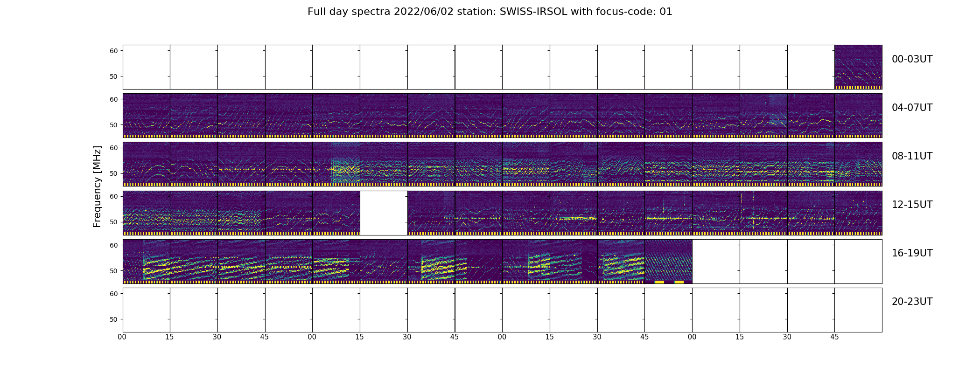This screenshot has width=980, height=373.
Task: Click the "50" tick of the 08-11UT row
Action: pyautogui.click(x=114, y=173)
